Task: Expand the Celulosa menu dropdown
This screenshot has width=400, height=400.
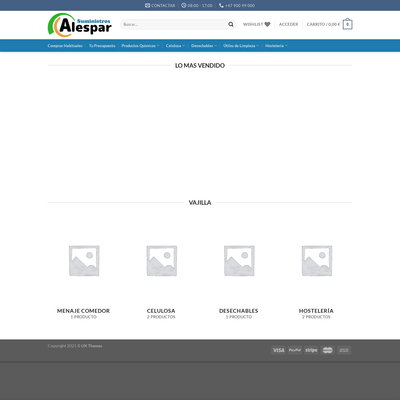Action: pyautogui.click(x=175, y=46)
